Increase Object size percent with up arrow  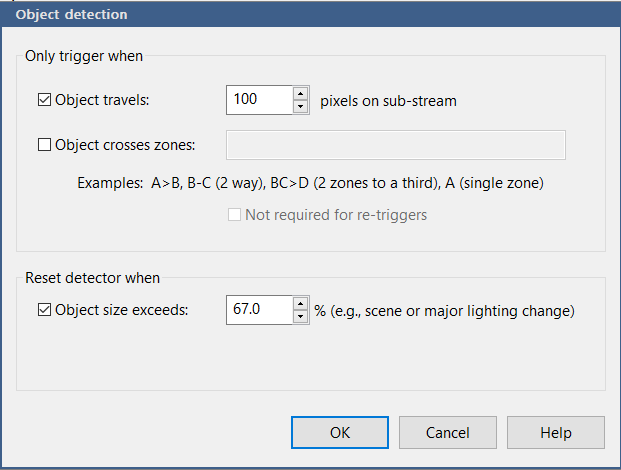(x=300, y=304)
